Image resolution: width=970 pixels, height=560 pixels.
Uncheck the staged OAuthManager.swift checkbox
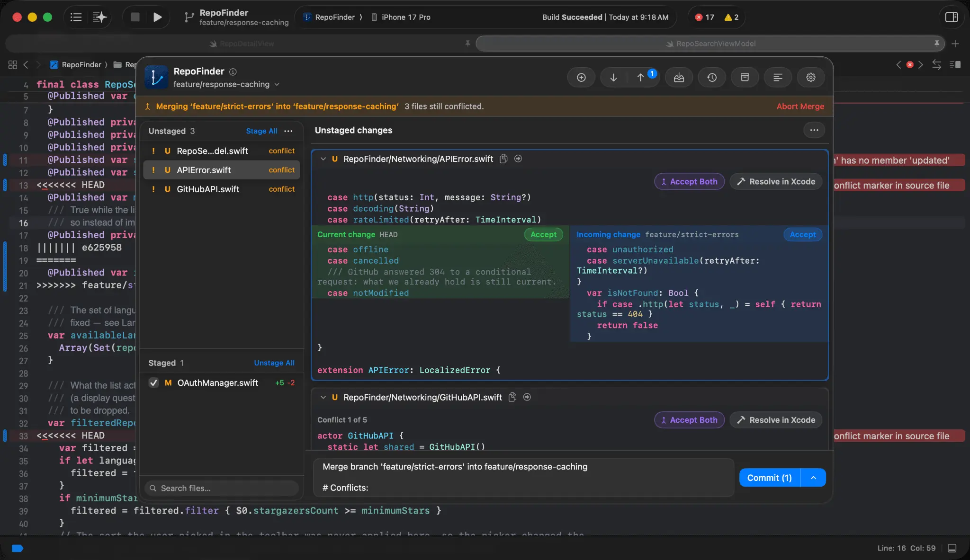tap(153, 382)
